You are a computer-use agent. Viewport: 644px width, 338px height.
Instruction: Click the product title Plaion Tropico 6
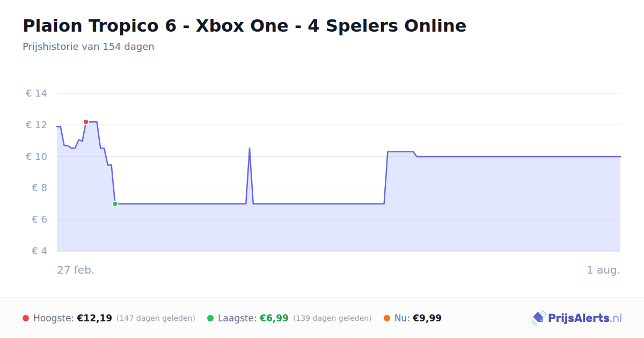click(244, 25)
